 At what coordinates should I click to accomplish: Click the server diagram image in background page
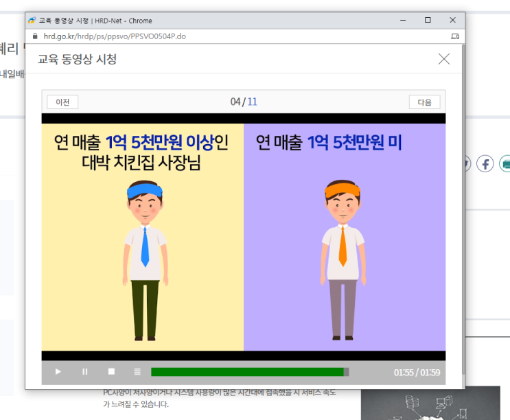430,403
